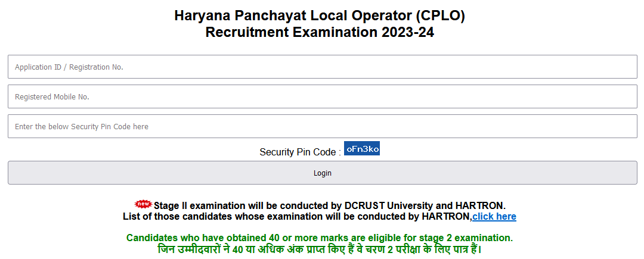The width and height of the screenshot is (644, 259).
Task: Click the green Hindi eligibility notice
Action: [319, 249]
